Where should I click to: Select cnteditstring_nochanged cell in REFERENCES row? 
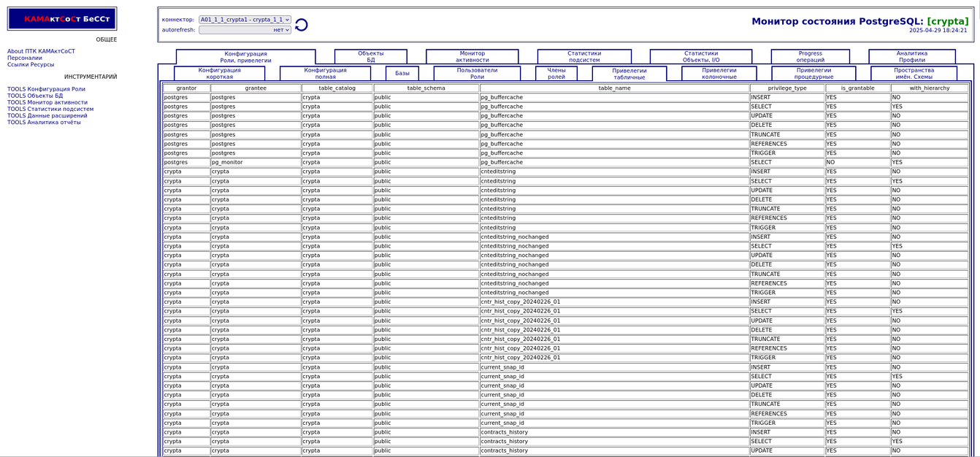pyautogui.click(x=614, y=283)
